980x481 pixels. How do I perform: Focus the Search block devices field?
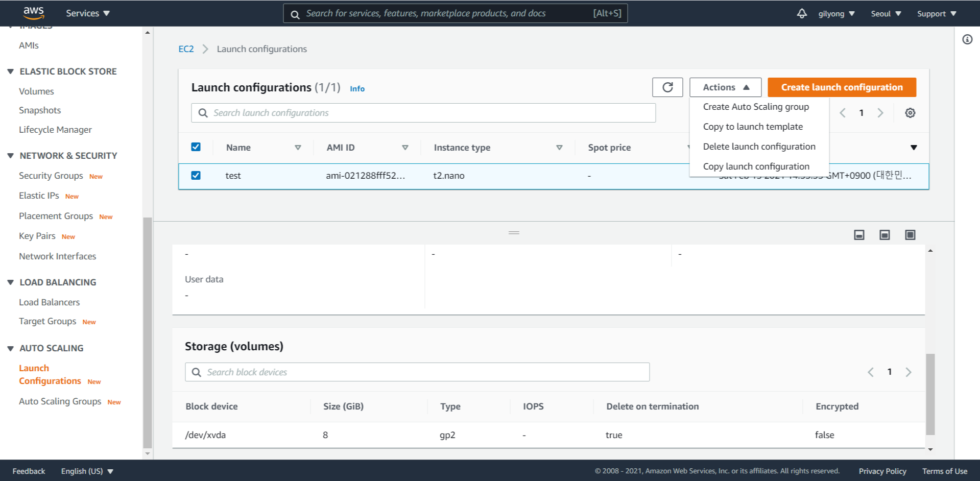click(x=417, y=372)
